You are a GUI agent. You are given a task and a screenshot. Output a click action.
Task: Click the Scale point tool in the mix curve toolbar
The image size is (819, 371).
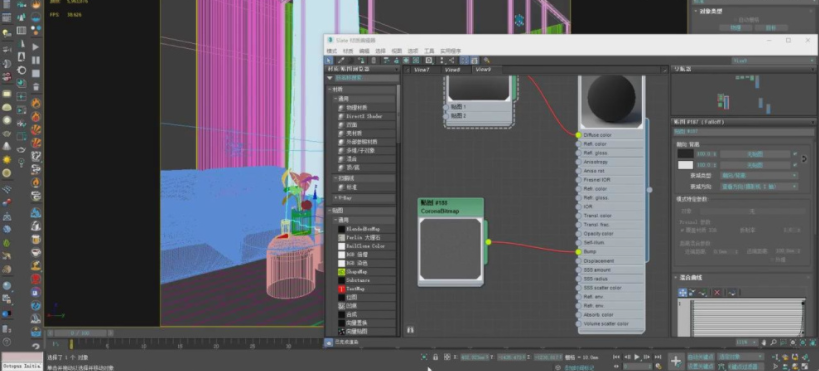692,293
